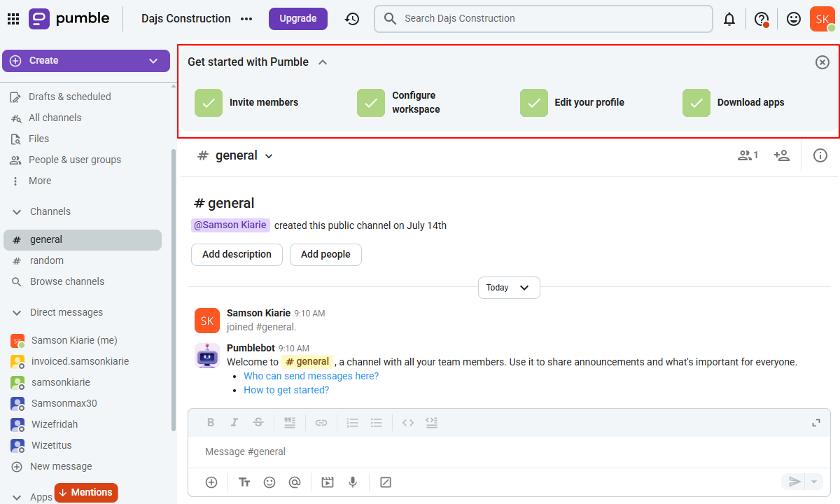Viewport: 840px width, 504px height.
Task: Click add member icon in channel header
Action: click(x=782, y=155)
